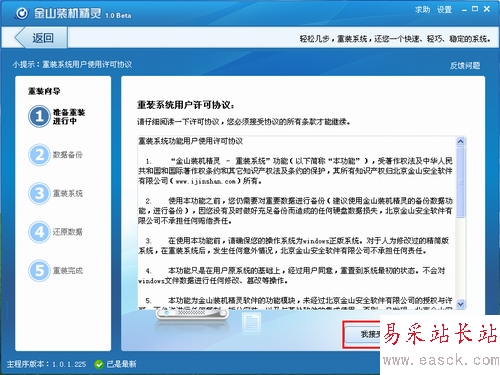Select step 3 重装系统 circle icon
The image size is (500, 375).
[x=39, y=193]
